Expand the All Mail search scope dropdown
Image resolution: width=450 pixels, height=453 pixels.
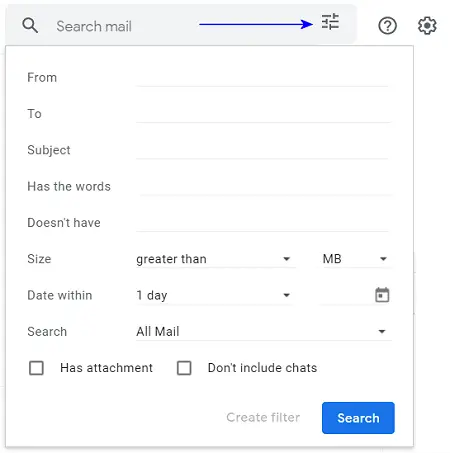(x=264, y=332)
